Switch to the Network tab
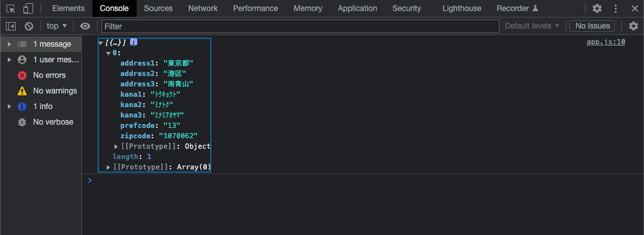644x235 pixels. (203, 8)
